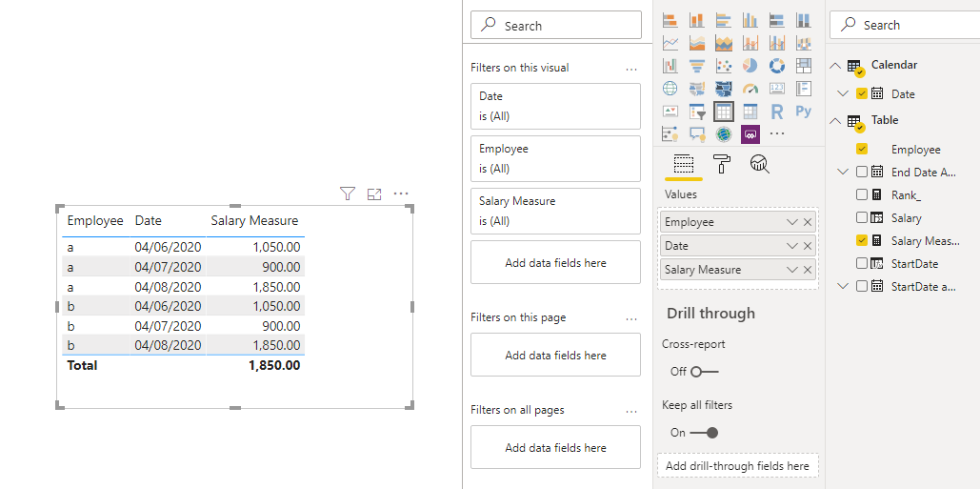Expand the StartDate a... hierarchy chevron
980x489 pixels.
pyautogui.click(x=843, y=286)
